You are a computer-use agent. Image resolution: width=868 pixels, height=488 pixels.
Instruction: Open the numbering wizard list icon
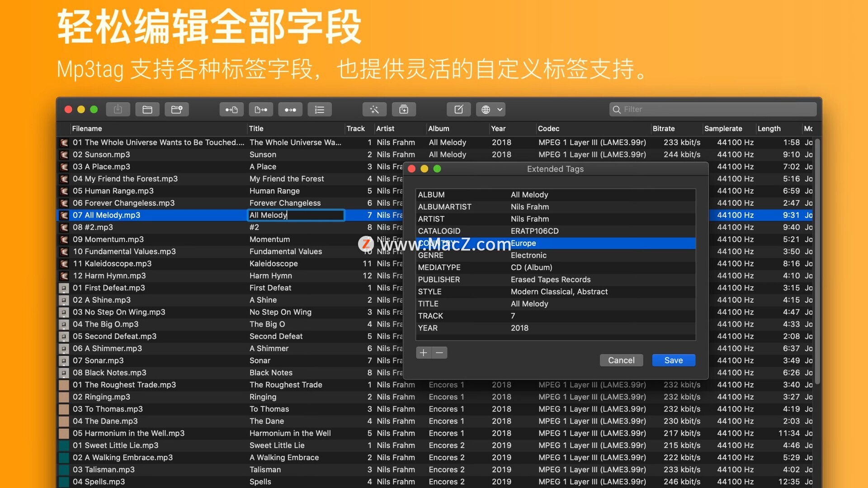tap(320, 109)
